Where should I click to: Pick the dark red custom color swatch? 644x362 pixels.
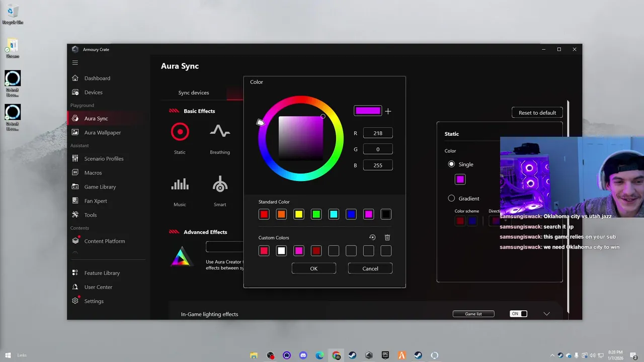point(316,250)
